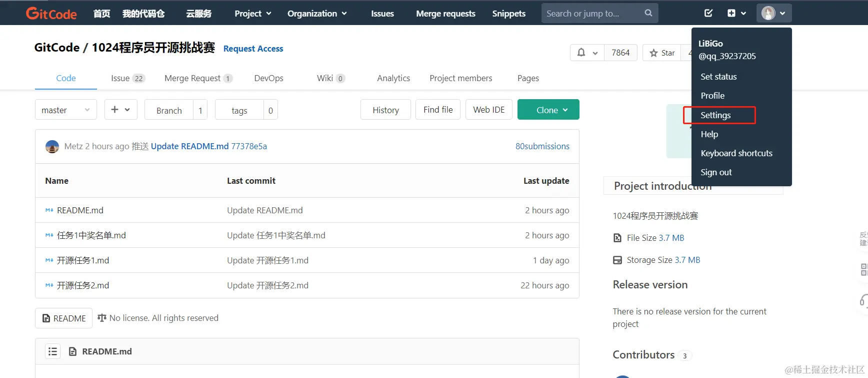Focus the Search or jump to field
The image size is (868, 378).
[x=599, y=14]
